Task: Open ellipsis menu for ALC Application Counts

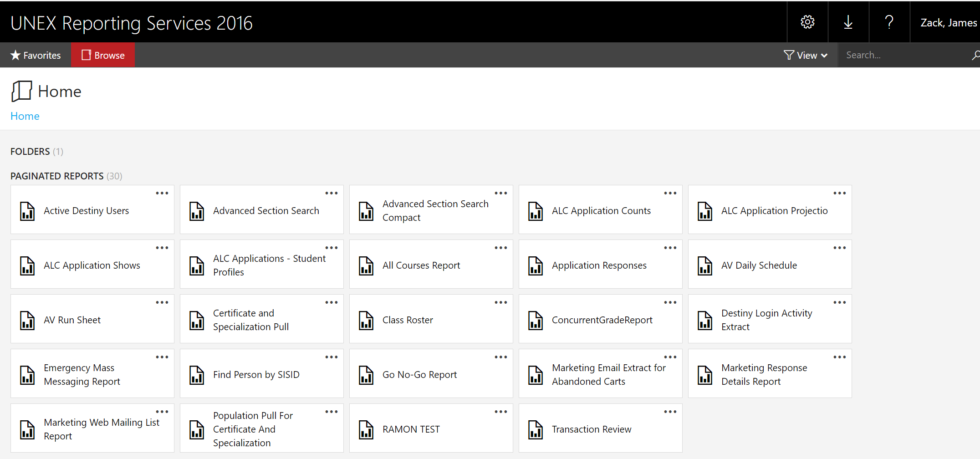Action: pos(670,193)
